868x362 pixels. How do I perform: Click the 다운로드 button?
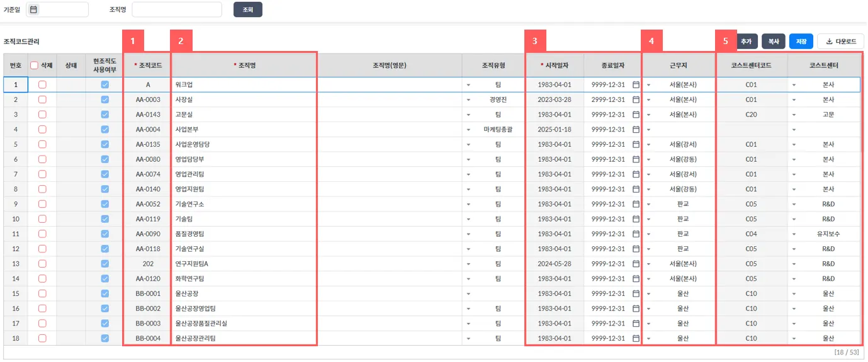coord(841,42)
